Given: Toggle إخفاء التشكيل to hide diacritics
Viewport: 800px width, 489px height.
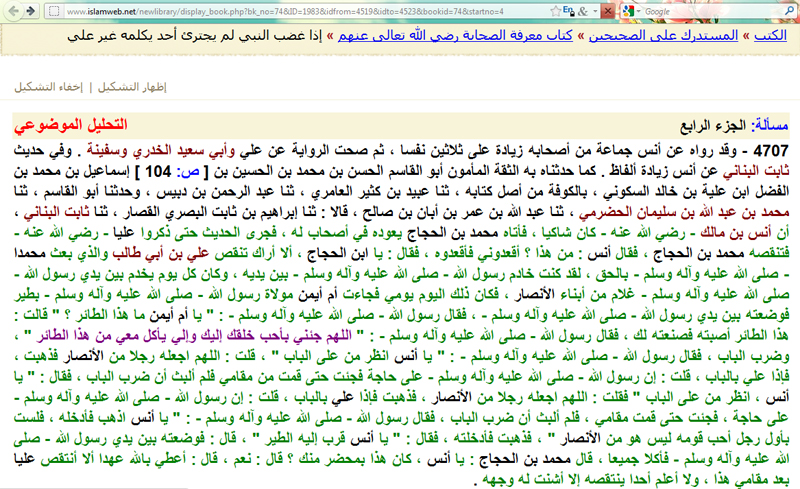Looking at the screenshot, I should click(48, 87).
